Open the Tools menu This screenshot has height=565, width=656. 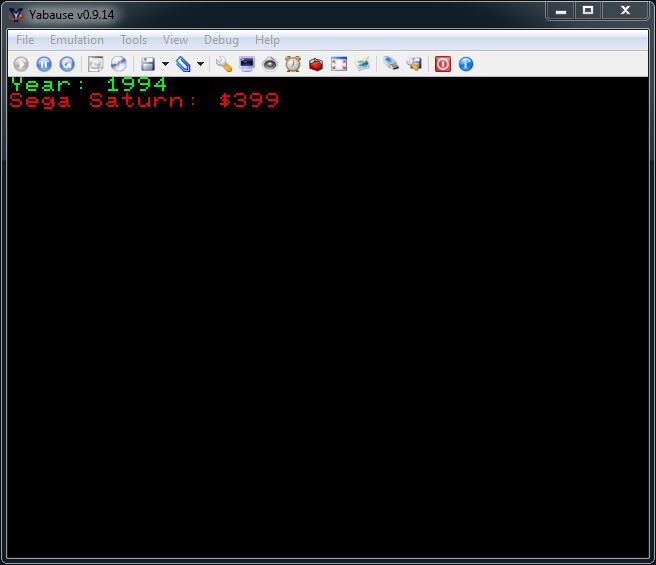[133, 40]
